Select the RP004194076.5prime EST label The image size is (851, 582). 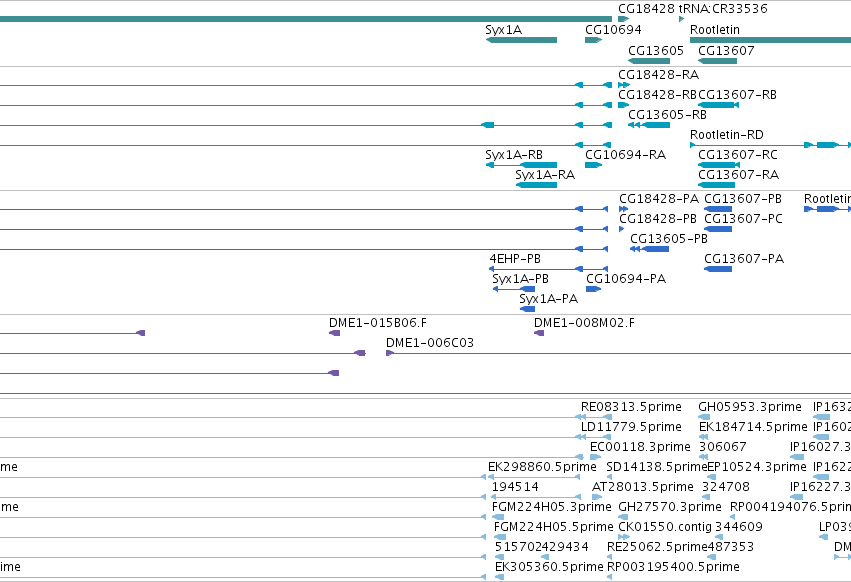click(790, 508)
